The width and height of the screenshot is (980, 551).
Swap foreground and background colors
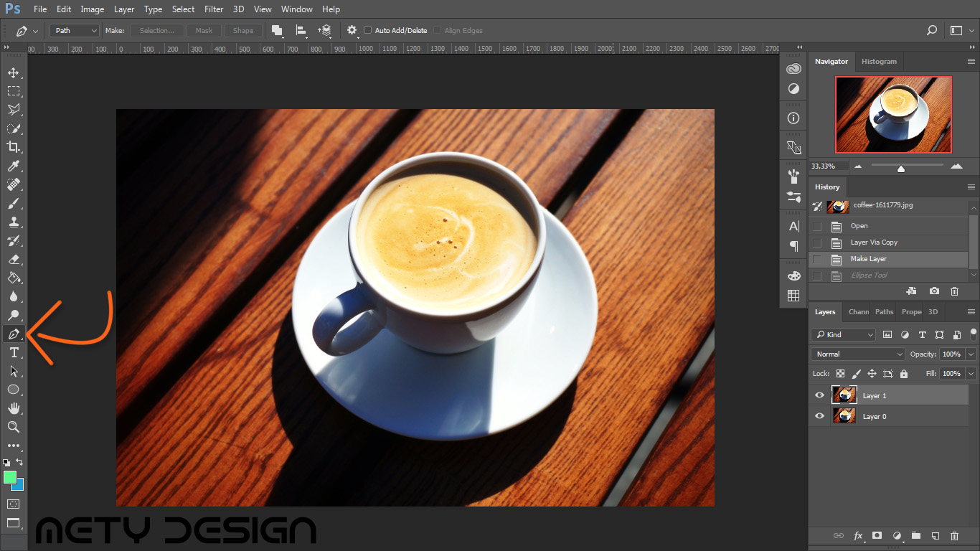click(x=19, y=462)
